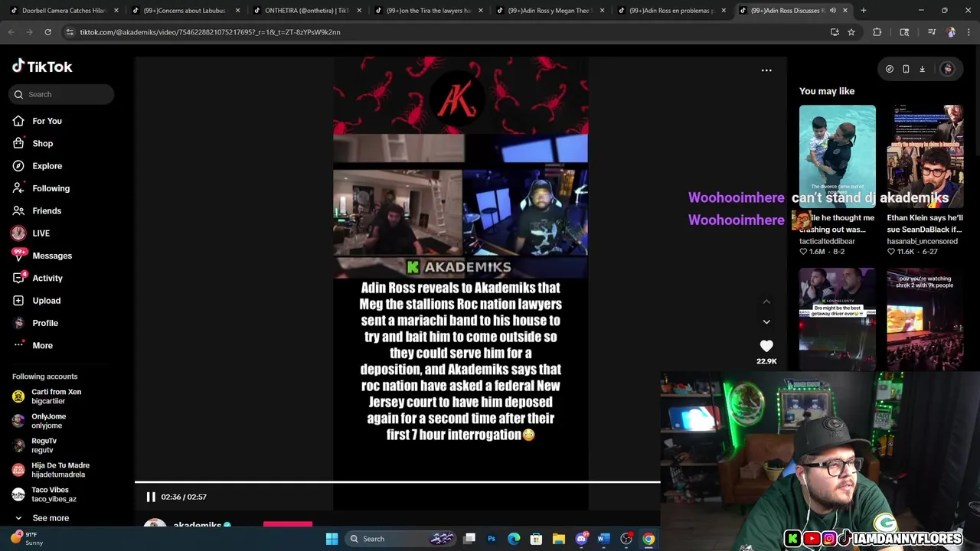The width and height of the screenshot is (980, 551).
Task: Like the video with the heart
Action: tap(766, 346)
